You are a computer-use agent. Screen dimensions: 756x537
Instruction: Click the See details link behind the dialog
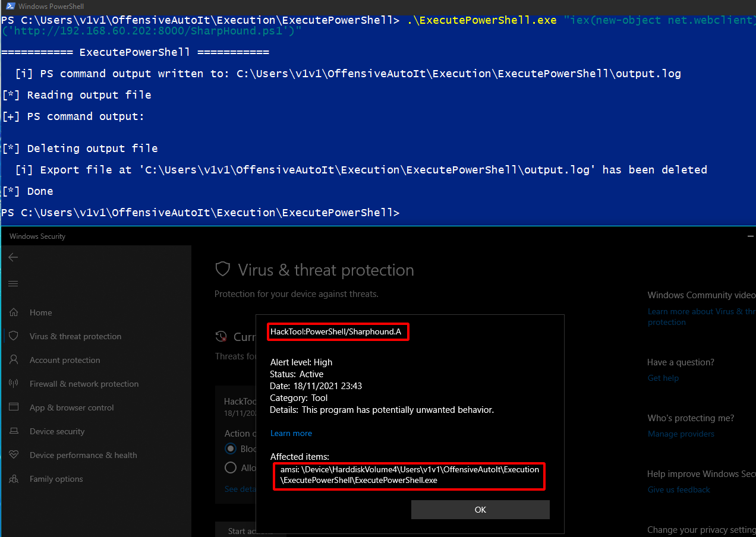coord(240,489)
